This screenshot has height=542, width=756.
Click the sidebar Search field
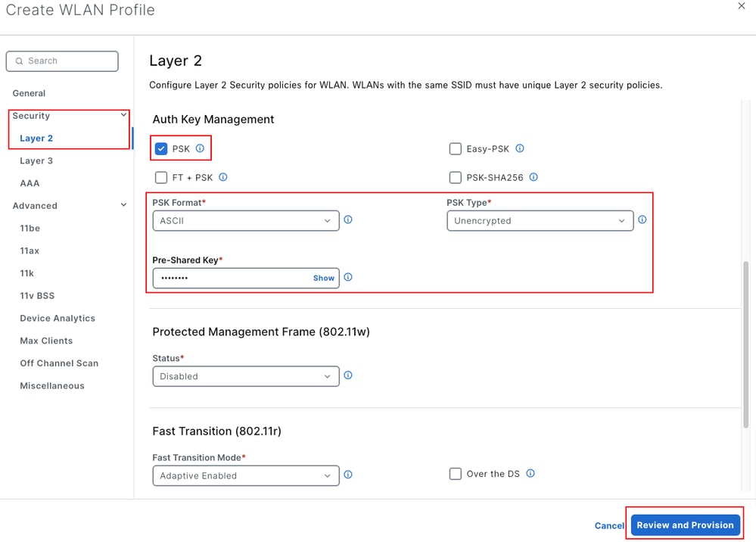pos(62,61)
